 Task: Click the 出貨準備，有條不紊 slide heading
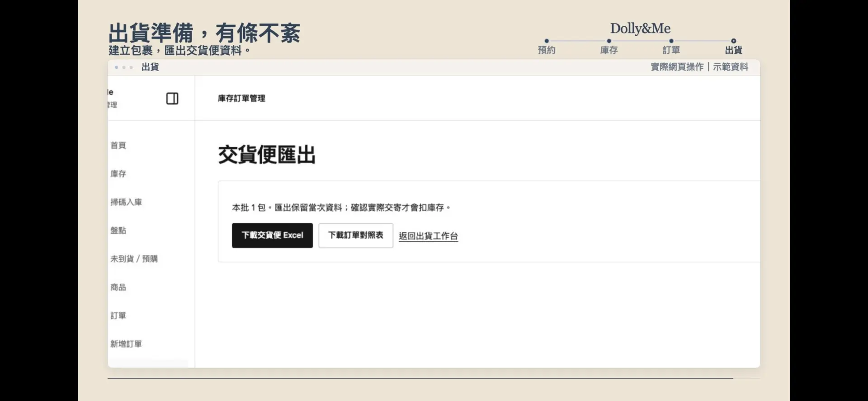click(x=204, y=33)
